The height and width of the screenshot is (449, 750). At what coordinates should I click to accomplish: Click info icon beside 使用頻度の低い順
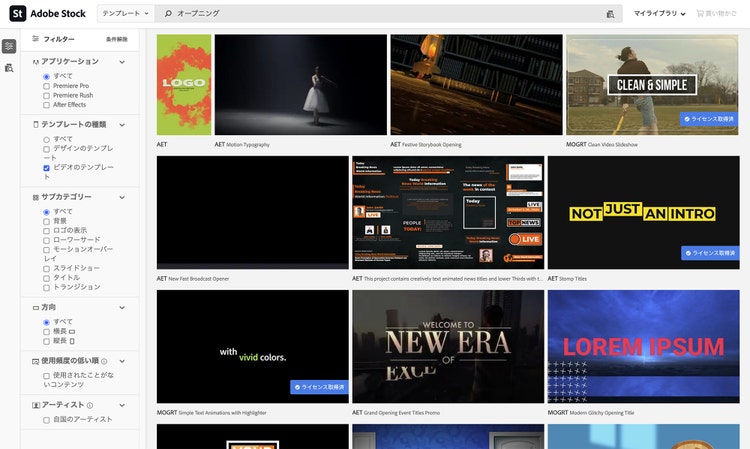[105, 361]
